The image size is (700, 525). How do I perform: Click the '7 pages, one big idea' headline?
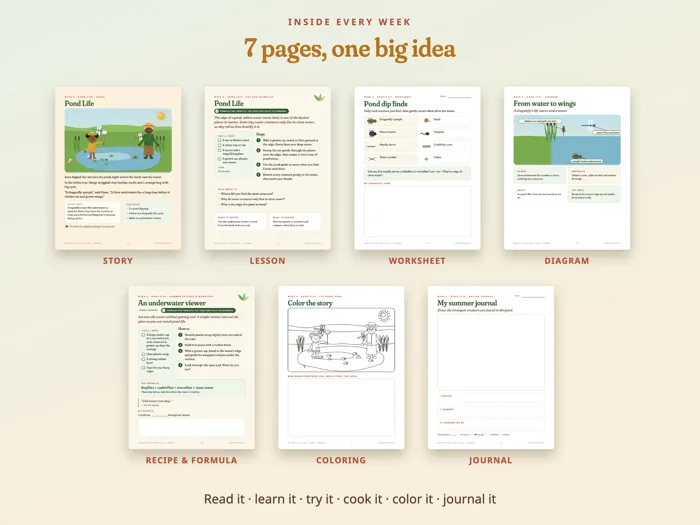pyautogui.click(x=350, y=49)
